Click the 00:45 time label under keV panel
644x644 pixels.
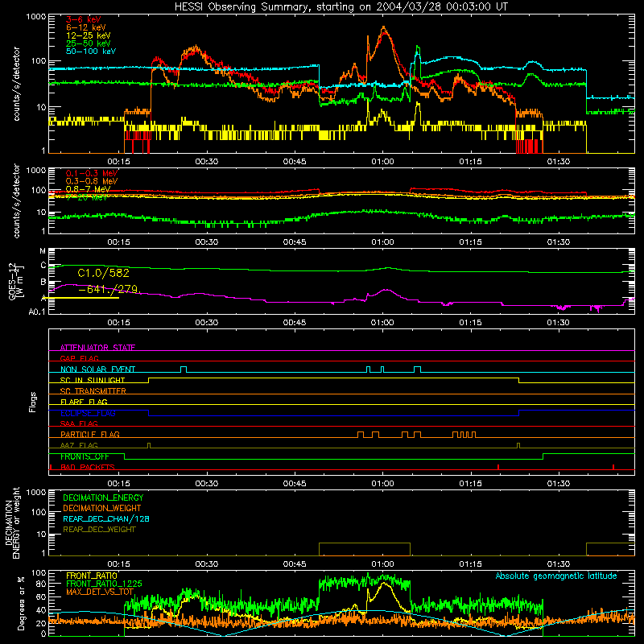[x=295, y=162]
